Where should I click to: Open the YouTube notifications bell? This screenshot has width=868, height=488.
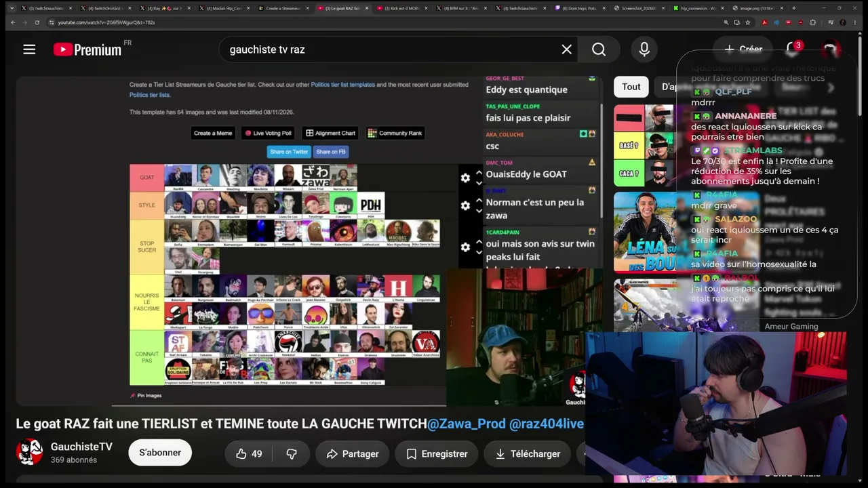(793, 49)
